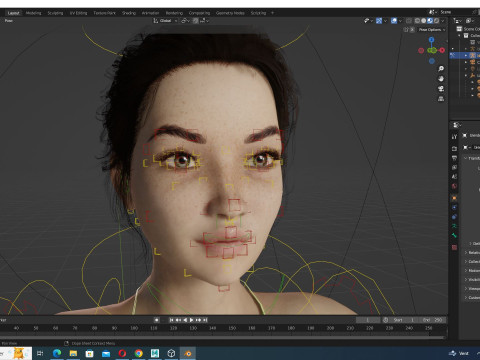Select the Scene Collection row
This screenshot has height=360, width=480.
(467, 29)
